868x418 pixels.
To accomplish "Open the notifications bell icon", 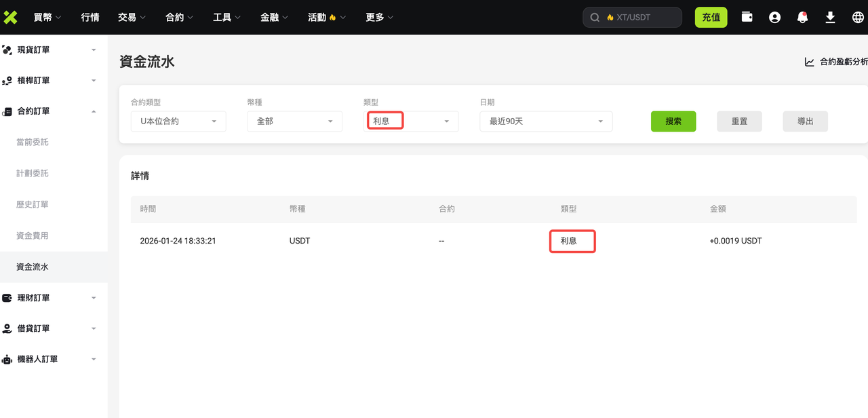I will (802, 18).
